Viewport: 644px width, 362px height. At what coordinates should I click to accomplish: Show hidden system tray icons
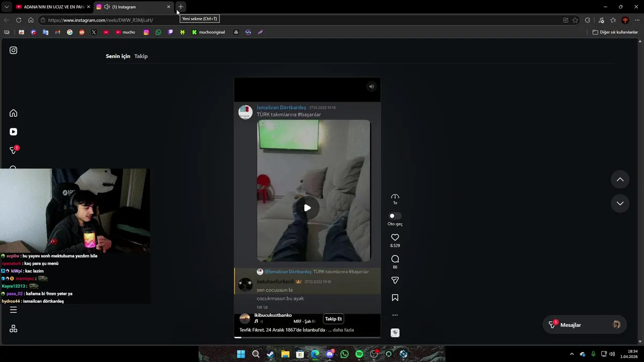[572, 354]
